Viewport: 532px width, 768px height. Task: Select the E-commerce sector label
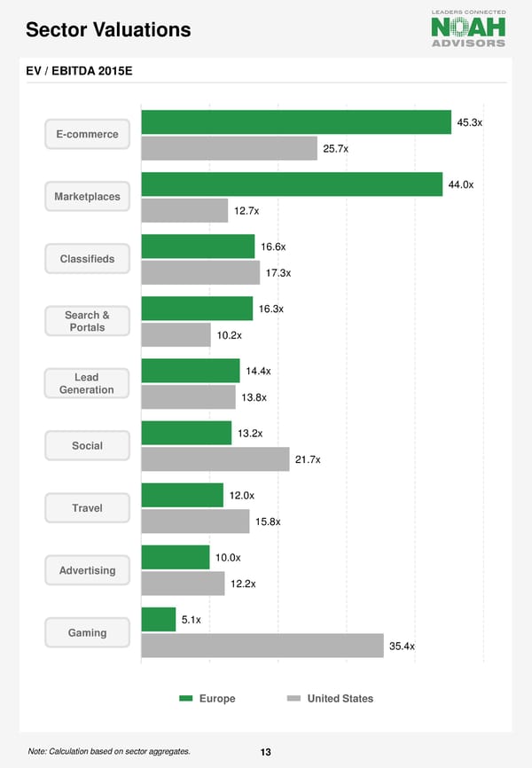(87, 135)
